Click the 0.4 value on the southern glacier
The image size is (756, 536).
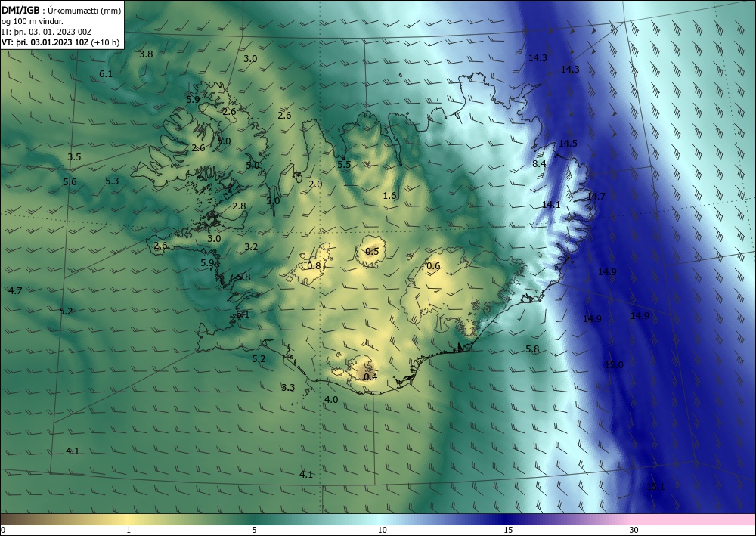tap(370, 376)
